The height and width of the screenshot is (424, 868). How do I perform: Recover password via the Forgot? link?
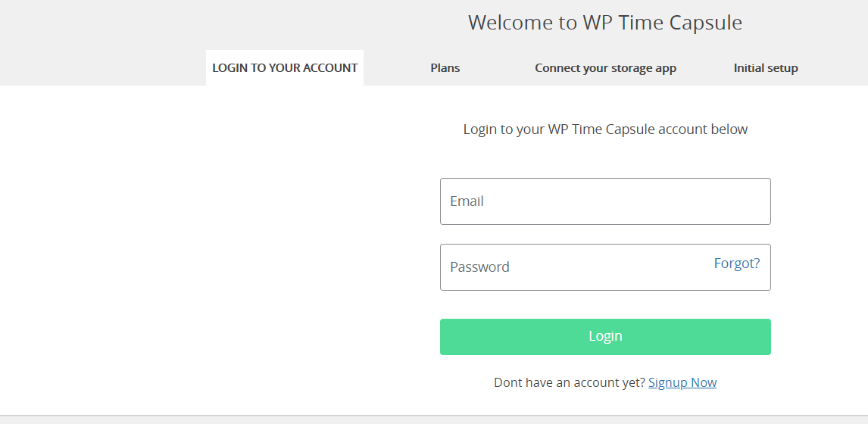(737, 263)
